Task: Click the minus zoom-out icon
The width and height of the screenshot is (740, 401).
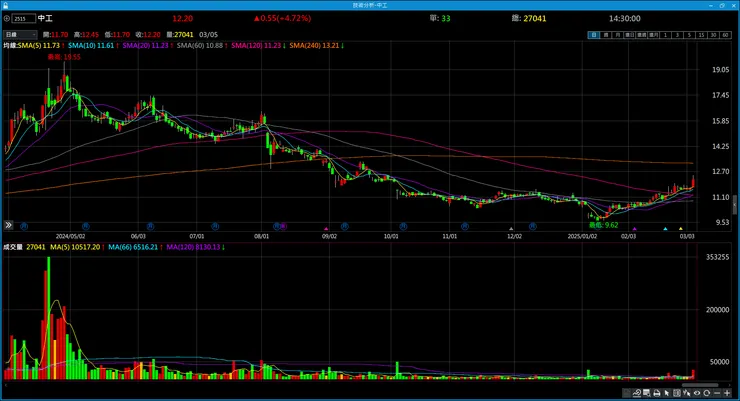Action: 717,393
